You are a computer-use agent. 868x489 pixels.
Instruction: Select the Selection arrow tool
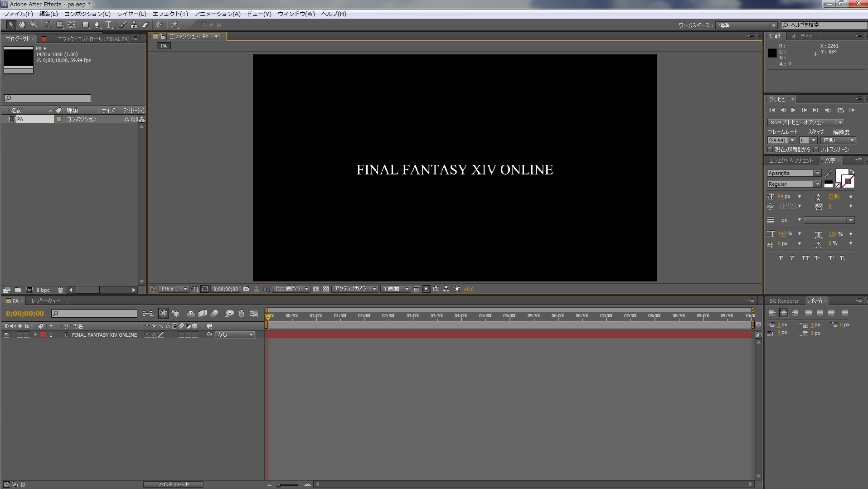pos(11,25)
